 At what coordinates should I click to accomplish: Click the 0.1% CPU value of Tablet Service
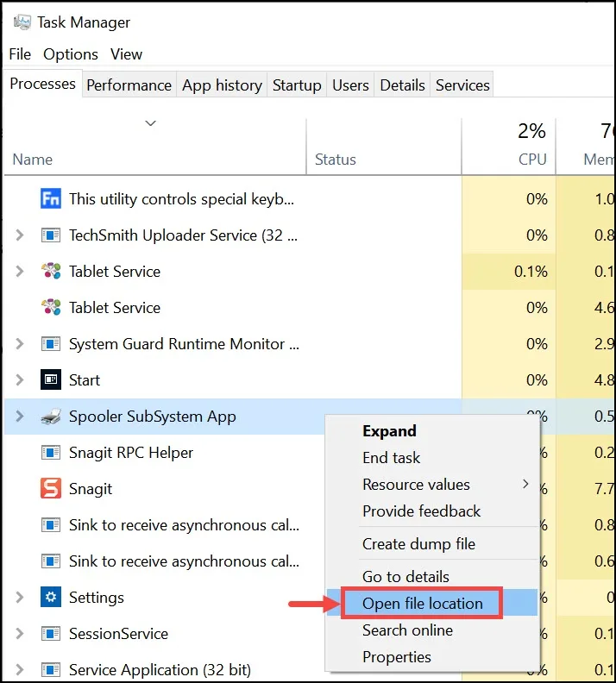tap(531, 272)
